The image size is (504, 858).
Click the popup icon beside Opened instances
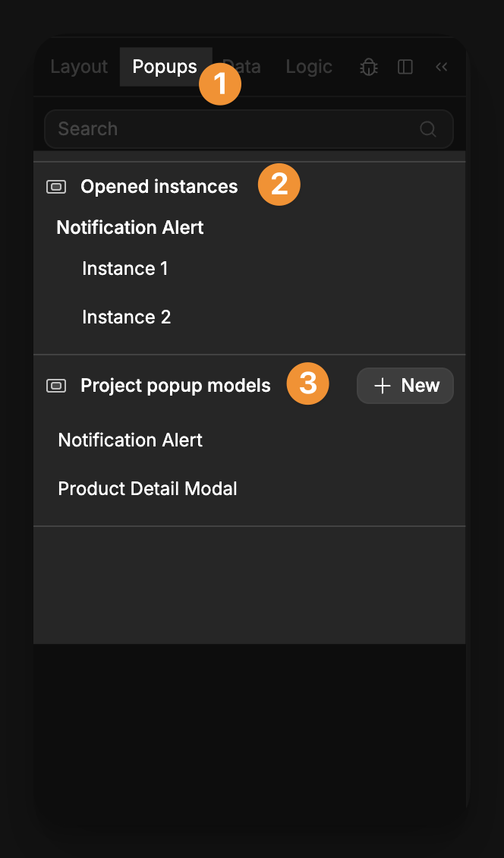[56, 187]
